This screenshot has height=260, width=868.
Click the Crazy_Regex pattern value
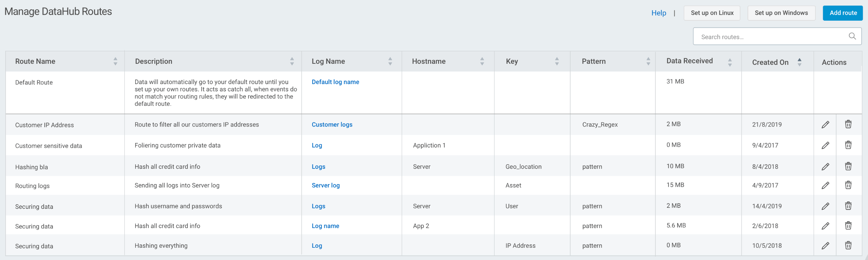600,125
